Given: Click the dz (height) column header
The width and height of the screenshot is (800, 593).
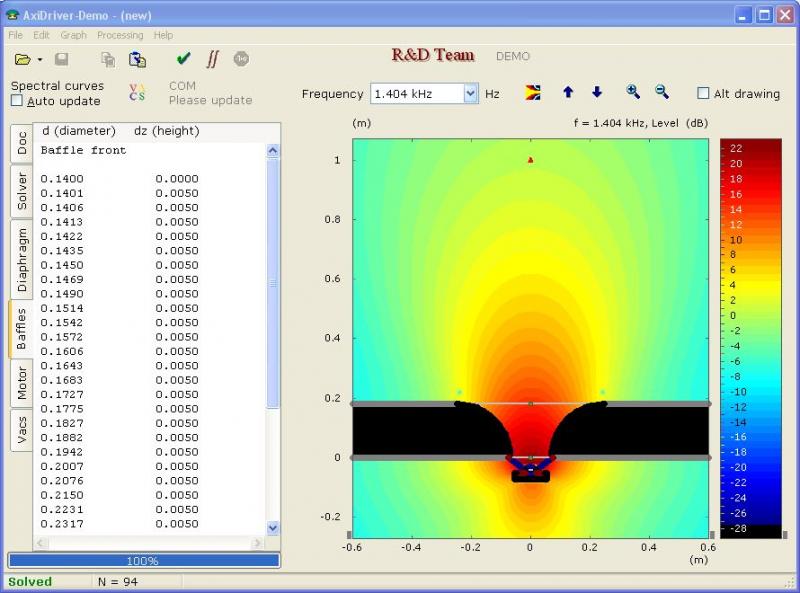Looking at the screenshot, I should click(x=166, y=131).
